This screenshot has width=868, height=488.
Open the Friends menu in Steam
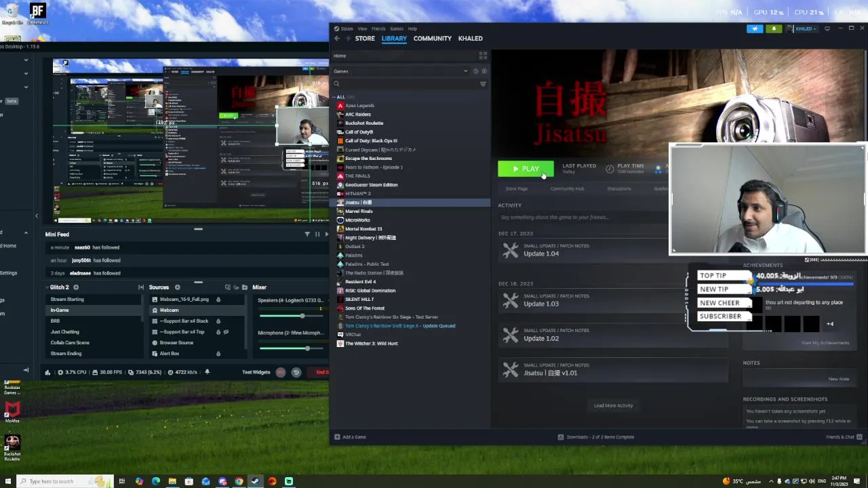click(378, 28)
